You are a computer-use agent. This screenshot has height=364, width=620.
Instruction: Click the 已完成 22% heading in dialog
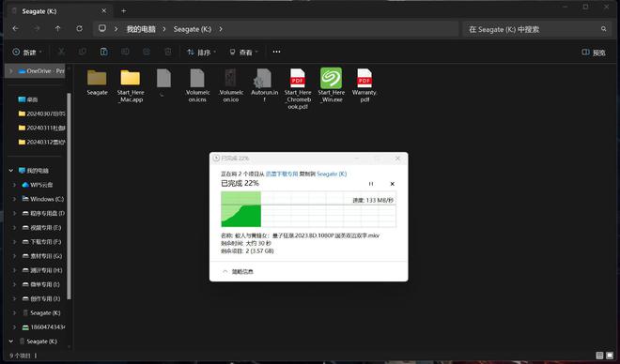click(240, 183)
